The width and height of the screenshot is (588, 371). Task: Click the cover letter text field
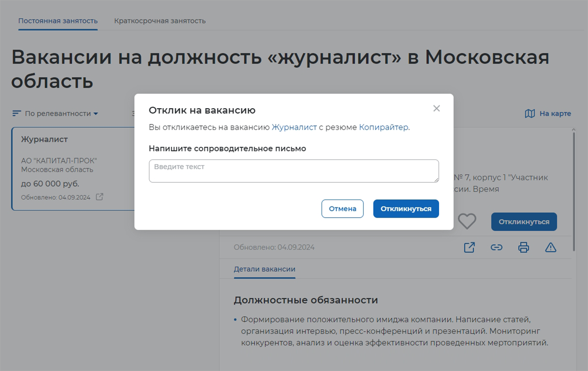pos(294,171)
